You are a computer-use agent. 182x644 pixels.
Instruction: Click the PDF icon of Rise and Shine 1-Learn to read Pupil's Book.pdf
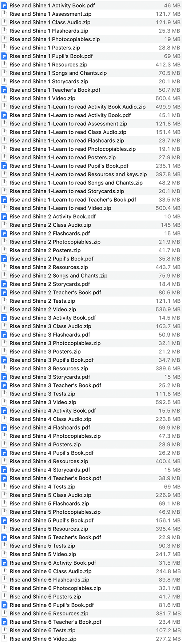pyautogui.click(x=4, y=166)
